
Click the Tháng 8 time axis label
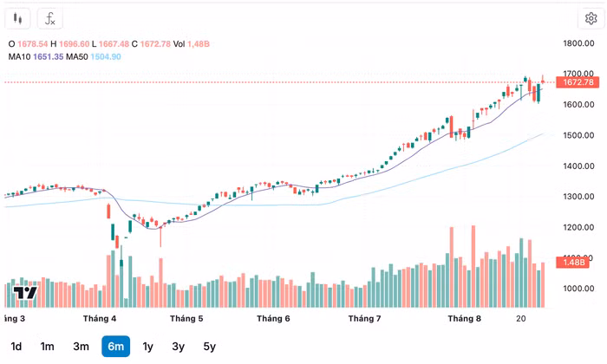click(x=464, y=319)
